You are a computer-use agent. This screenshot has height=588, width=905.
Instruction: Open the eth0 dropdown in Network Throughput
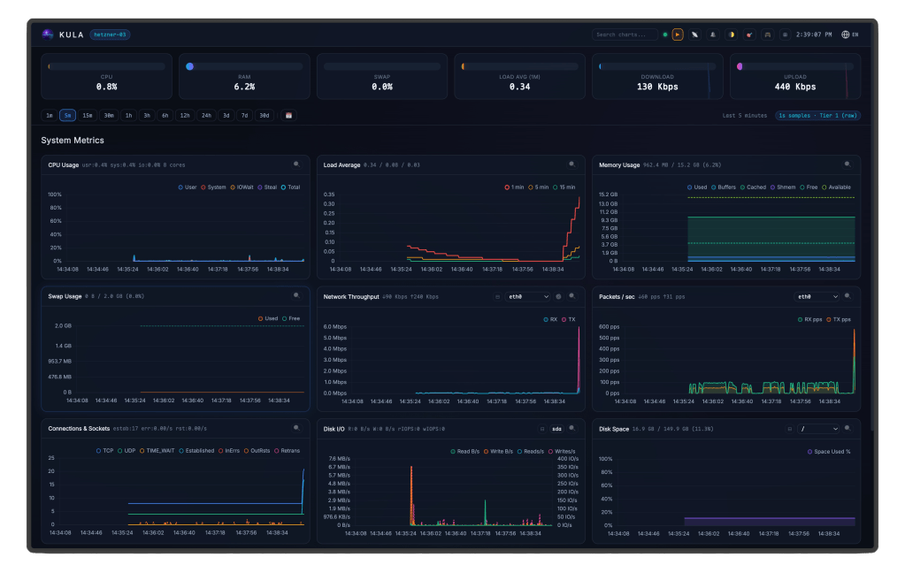[528, 297]
